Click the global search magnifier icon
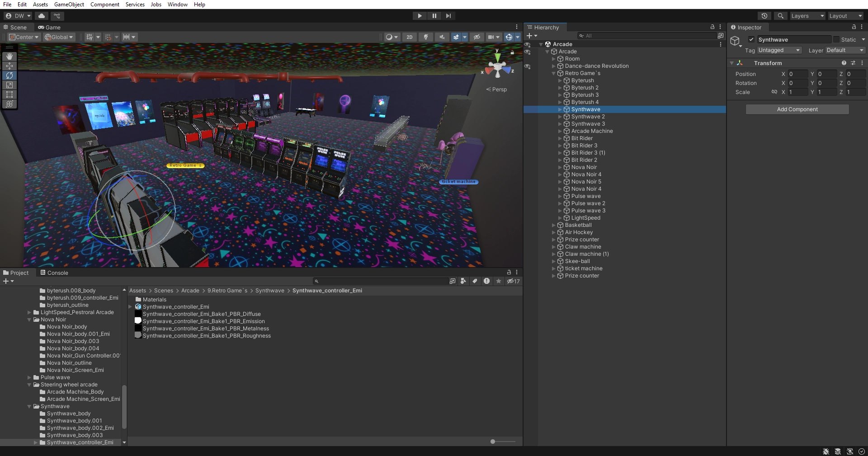The height and width of the screenshot is (456, 868). point(781,16)
